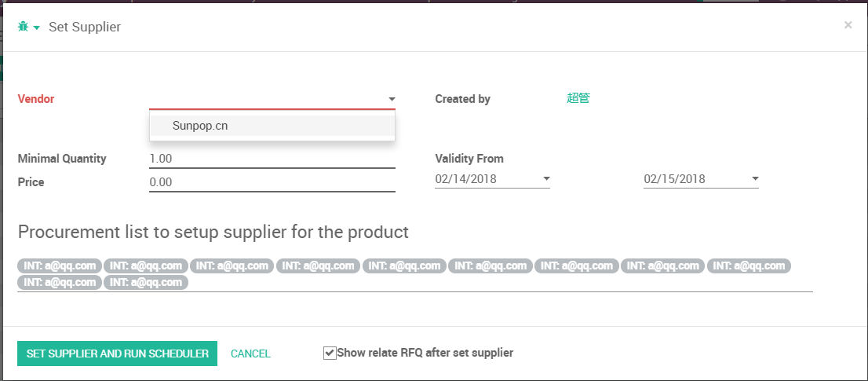Expand the 02/15/2018 date dropdown arrow
Viewport: 868px width, 381px height.
(x=755, y=179)
